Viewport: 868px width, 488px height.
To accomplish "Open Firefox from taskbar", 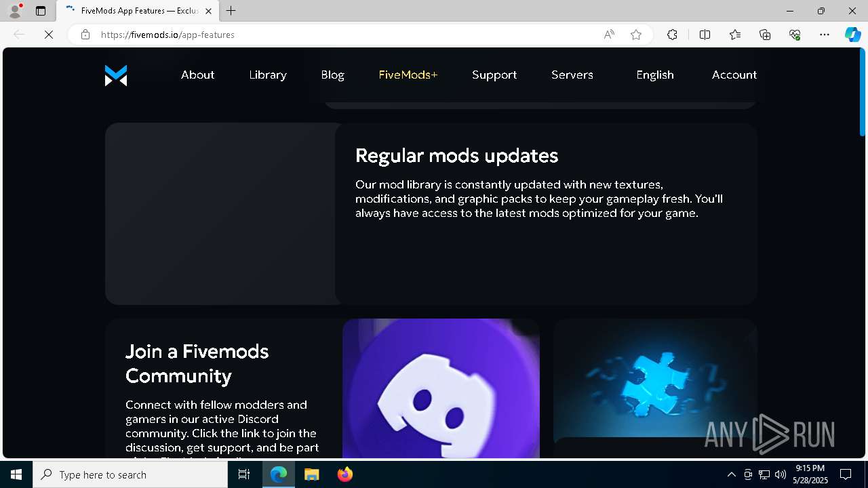I will pyautogui.click(x=345, y=474).
